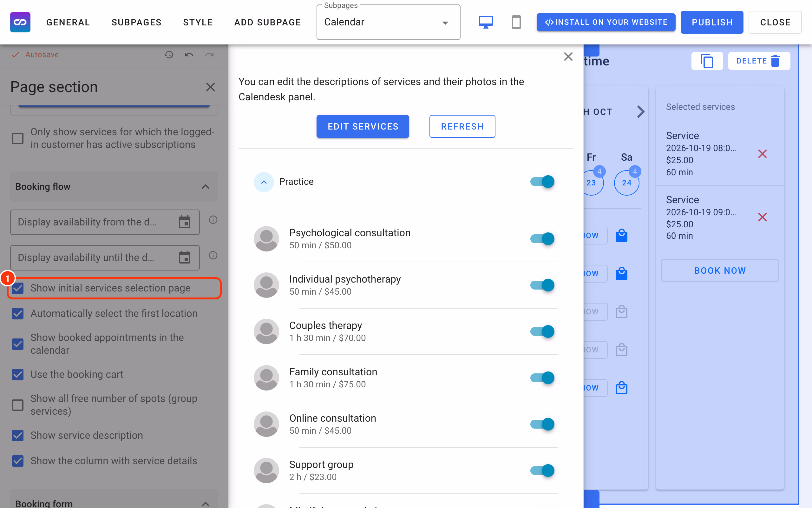The width and height of the screenshot is (812, 508).
Task: Switch to desktop preview icon
Action: [x=486, y=22]
